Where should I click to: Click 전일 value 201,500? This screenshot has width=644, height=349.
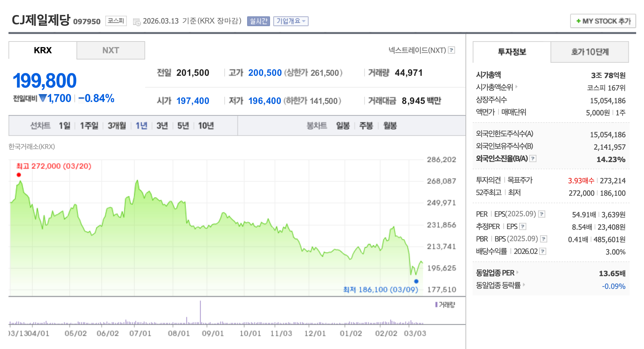click(x=193, y=73)
